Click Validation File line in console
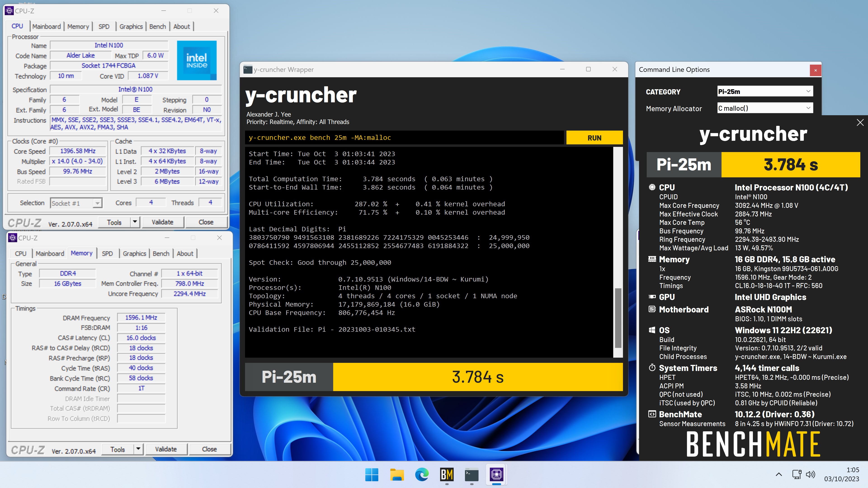 pos(332,329)
